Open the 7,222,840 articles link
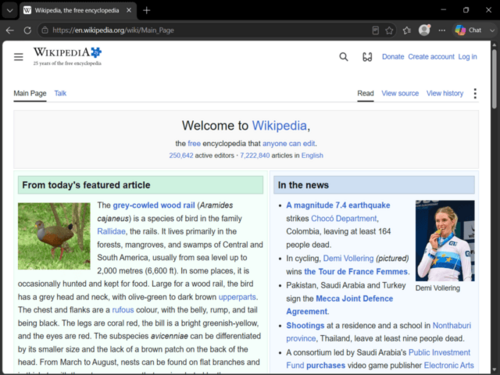The height and width of the screenshot is (375, 500). [255, 156]
